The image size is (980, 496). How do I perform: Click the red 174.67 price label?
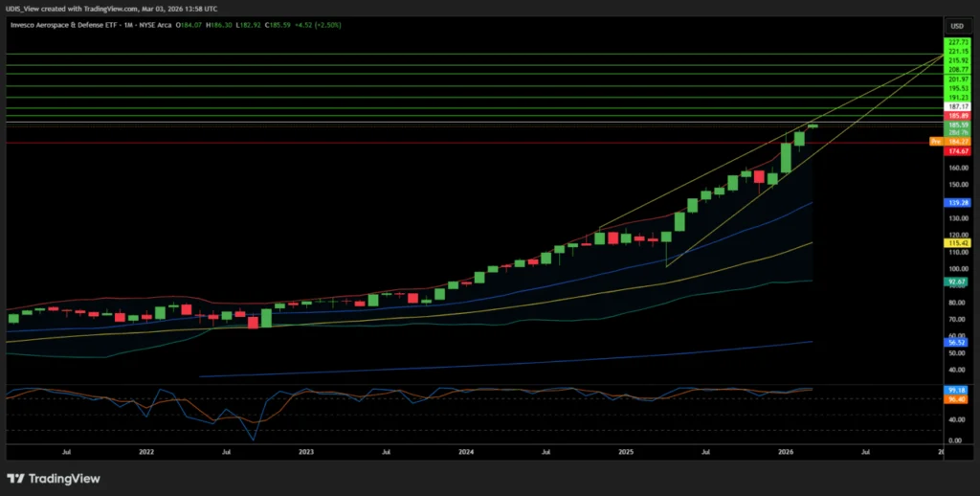click(958, 151)
